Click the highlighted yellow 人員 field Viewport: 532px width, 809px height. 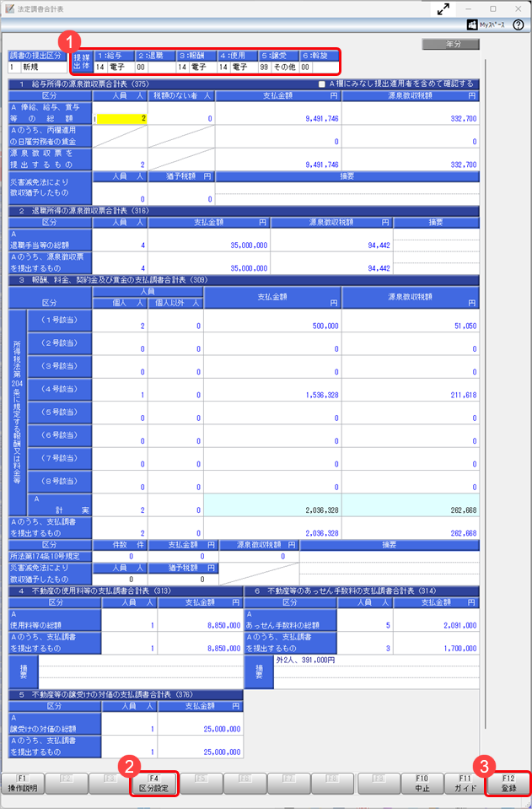(121, 119)
